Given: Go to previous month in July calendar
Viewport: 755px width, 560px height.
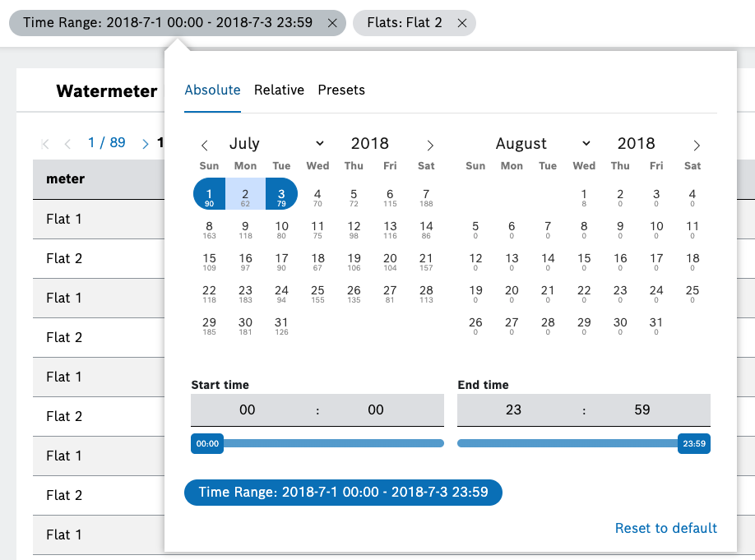Looking at the screenshot, I should coord(205,146).
